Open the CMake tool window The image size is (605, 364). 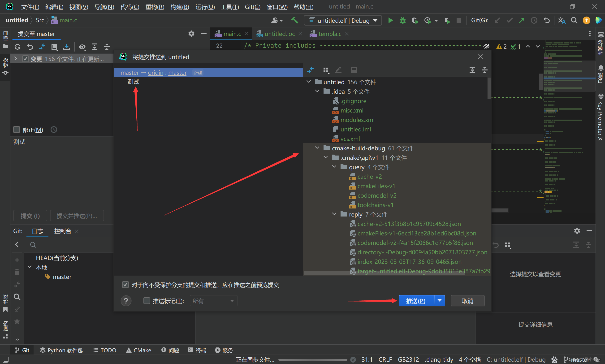139,350
